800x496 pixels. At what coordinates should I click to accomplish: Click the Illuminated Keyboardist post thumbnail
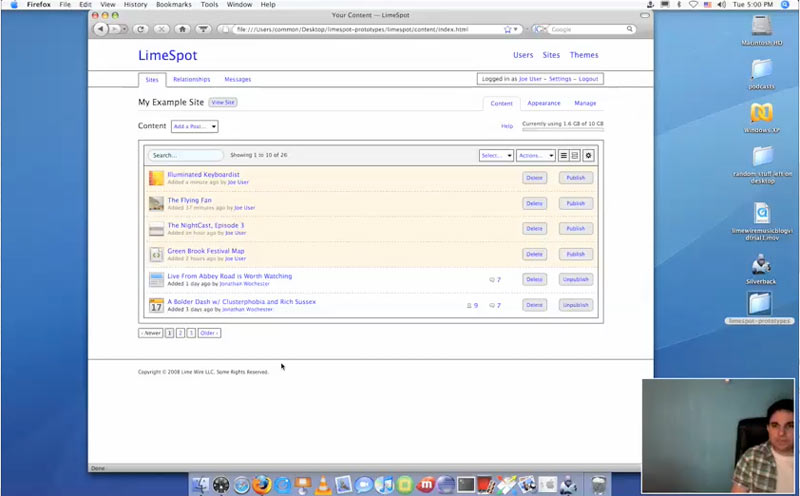[156, 178]
